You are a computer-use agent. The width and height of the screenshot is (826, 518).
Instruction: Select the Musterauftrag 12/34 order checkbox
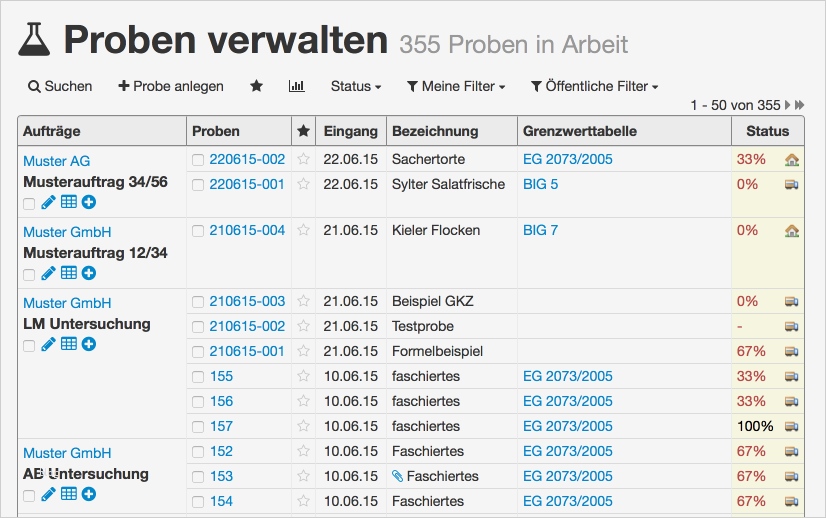coord(29,274)
